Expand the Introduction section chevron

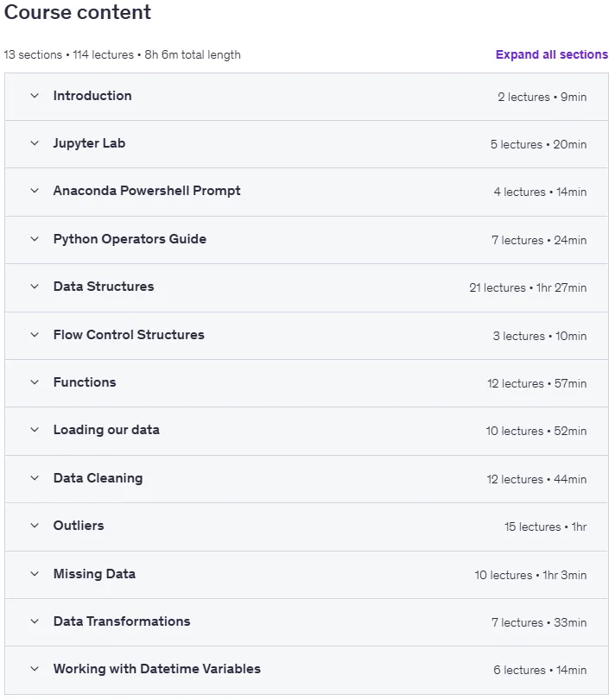click(35, 96)
